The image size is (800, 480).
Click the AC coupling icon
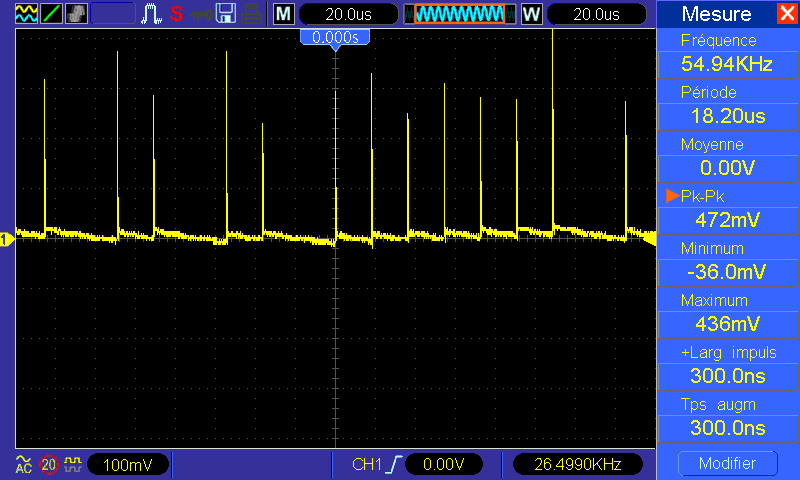click(23, 464)
